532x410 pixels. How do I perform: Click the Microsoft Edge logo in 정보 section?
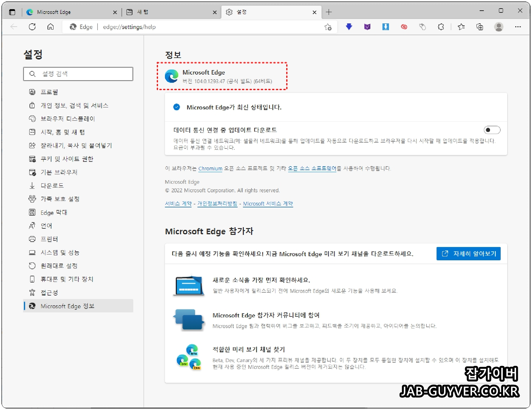point(171,76)
